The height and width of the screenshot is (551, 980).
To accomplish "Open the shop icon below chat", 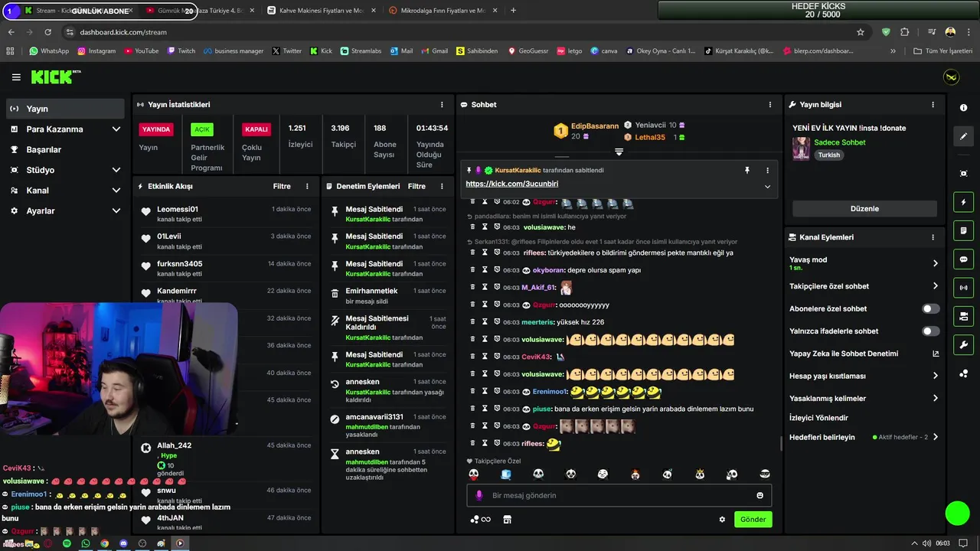I will point(507,520).
